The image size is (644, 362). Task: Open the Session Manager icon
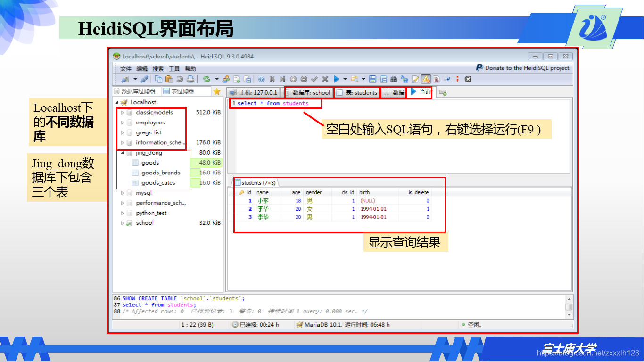124,80
